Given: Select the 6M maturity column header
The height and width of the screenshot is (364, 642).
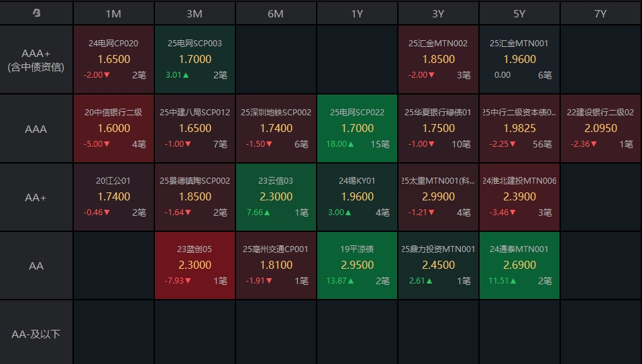Looking at the screenshot, I should point(276,13).
